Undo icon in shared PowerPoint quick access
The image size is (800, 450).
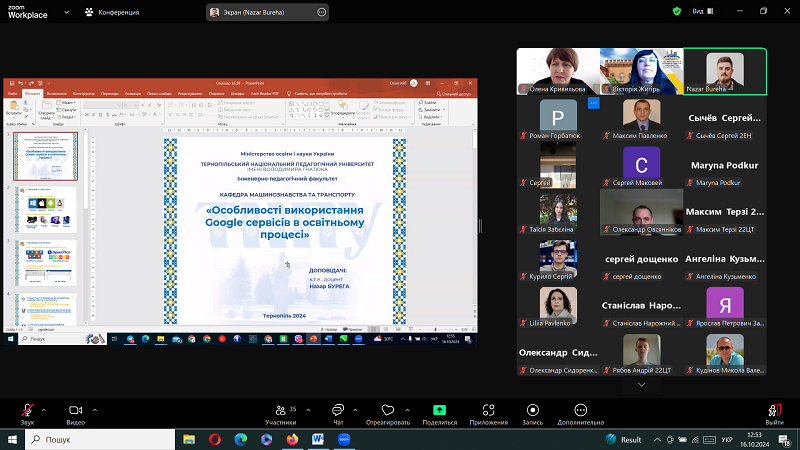point(21,83)
